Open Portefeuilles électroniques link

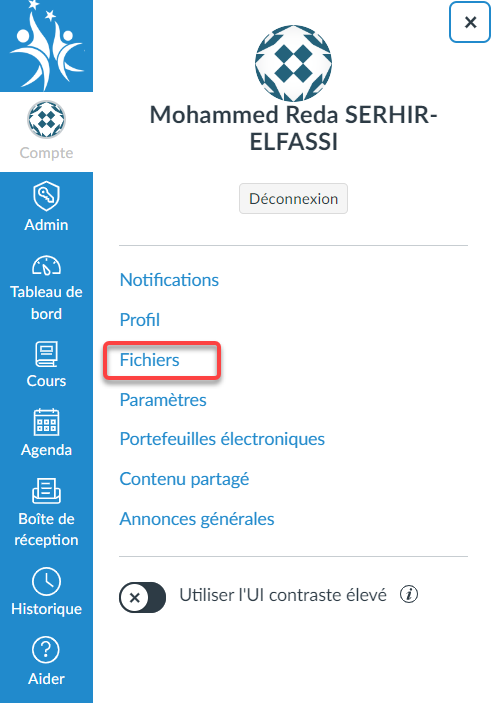click(222, 439)
